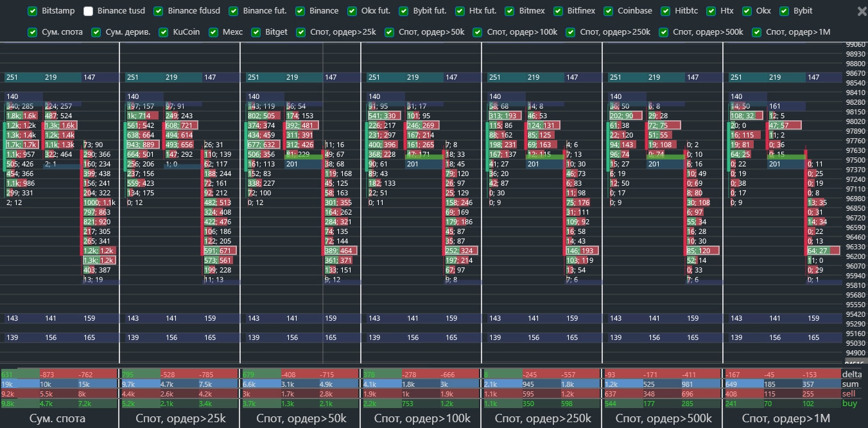
Task: Select the Сум. спота column title at bottom
Action: coord(58,418)
